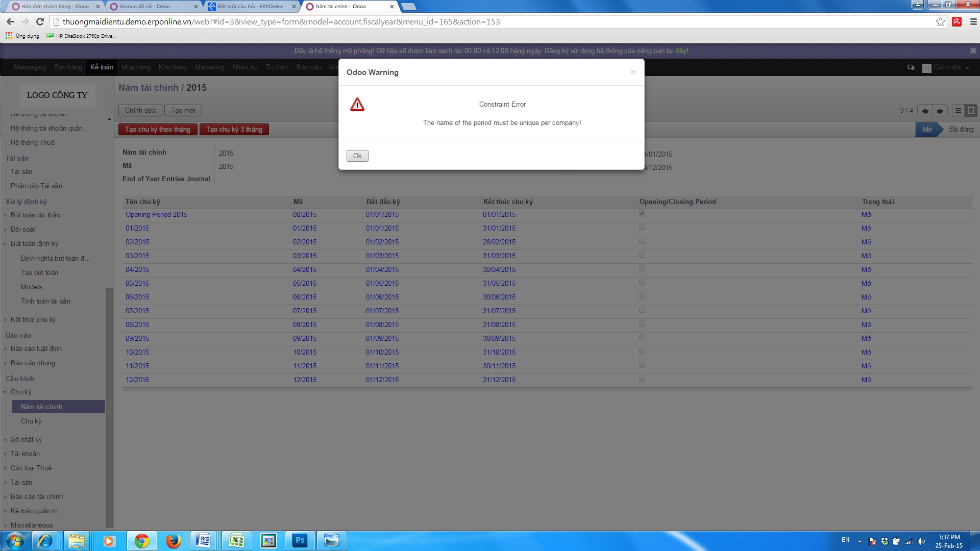Go back with the browser back arrow

[x=10, y=21]
